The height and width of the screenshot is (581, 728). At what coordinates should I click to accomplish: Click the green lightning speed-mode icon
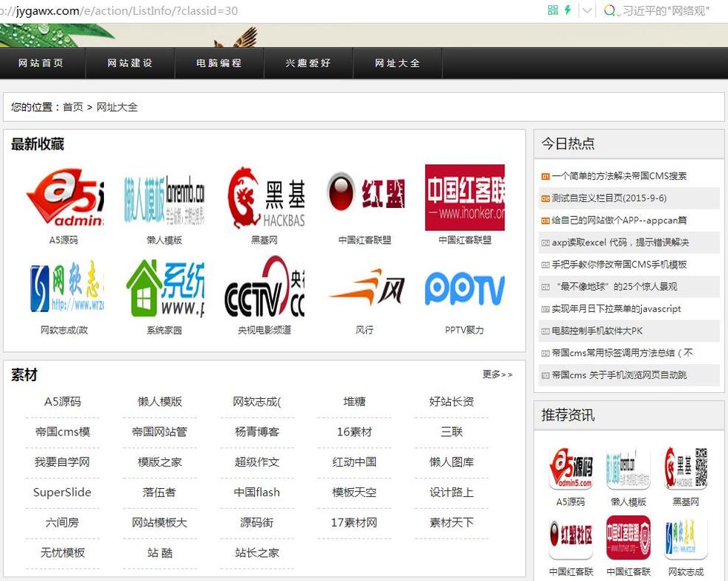pyautogui.click(x=568, y=10)
